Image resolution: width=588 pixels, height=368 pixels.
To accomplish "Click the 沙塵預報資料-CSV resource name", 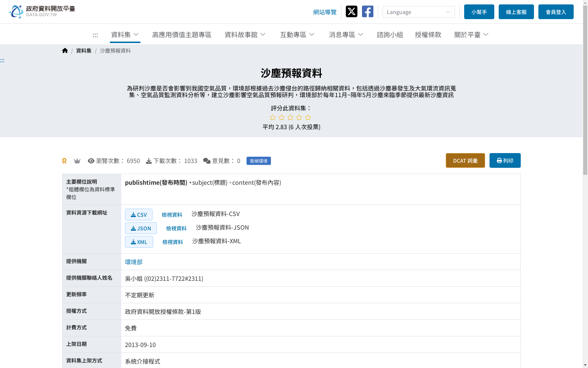I will [x=216, y=214].
